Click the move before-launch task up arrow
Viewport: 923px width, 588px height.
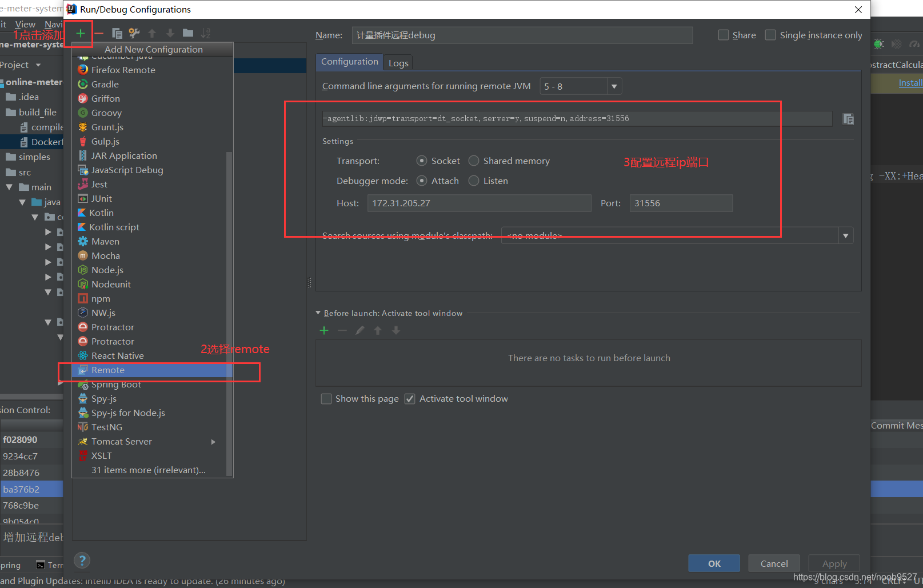tap(378, 330)
